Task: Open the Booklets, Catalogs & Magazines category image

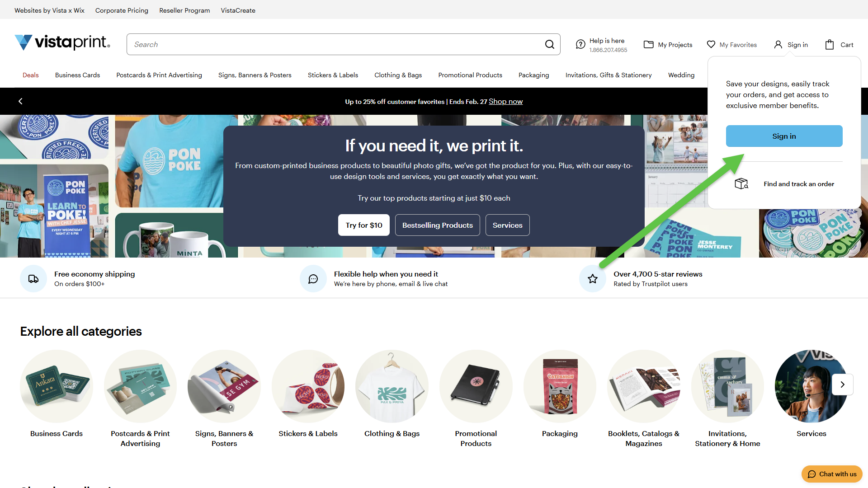Action: (644, 386)
